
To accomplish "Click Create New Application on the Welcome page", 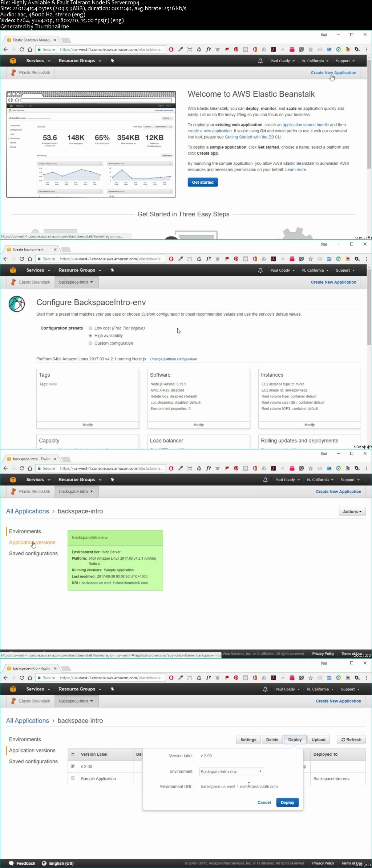I will pyautogui.click(x=333, y=73).
